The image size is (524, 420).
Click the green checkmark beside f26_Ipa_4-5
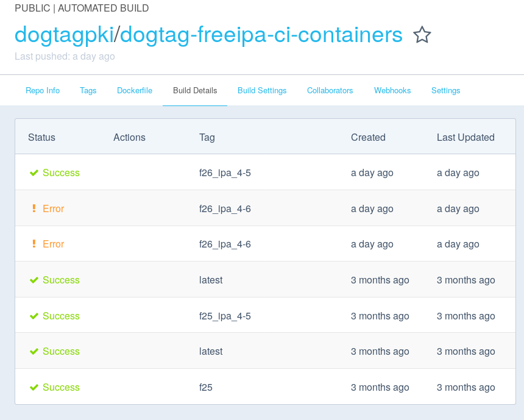[34, 173]
